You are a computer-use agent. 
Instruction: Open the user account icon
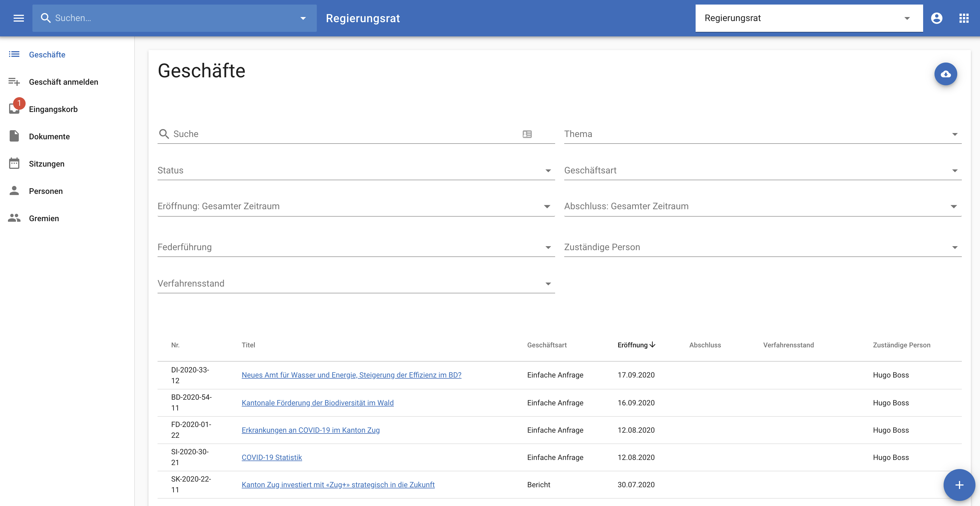[936, 18]
